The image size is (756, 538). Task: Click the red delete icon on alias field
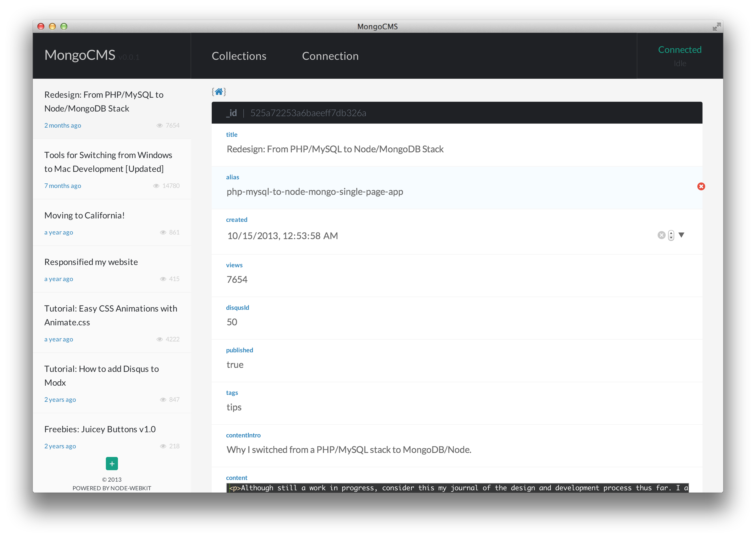(x=701, y=187)
